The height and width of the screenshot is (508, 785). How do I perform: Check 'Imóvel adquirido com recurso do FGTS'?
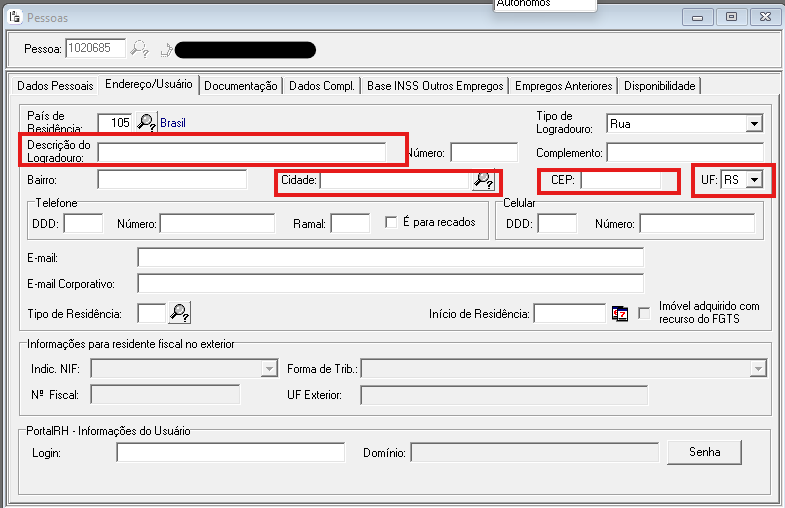tap(645, 312)
